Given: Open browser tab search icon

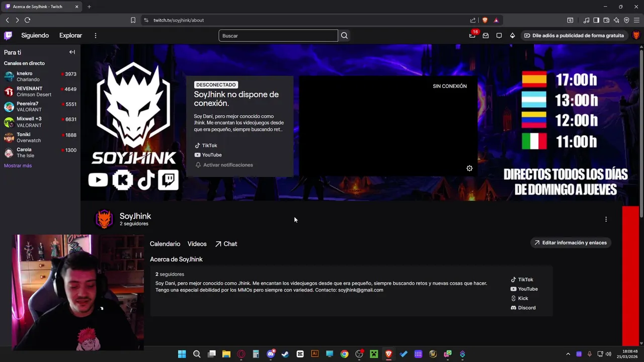Looking at the screenshot, I should [x=570, y=20].
